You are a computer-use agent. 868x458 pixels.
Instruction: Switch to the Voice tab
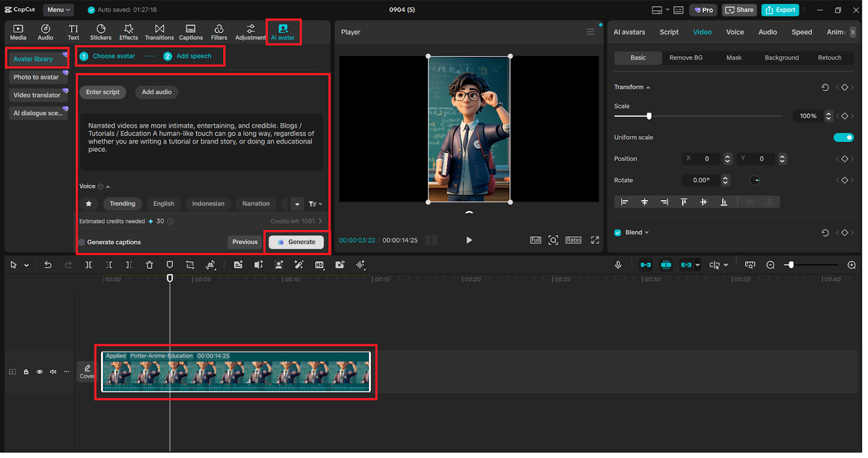pos(734,32)
